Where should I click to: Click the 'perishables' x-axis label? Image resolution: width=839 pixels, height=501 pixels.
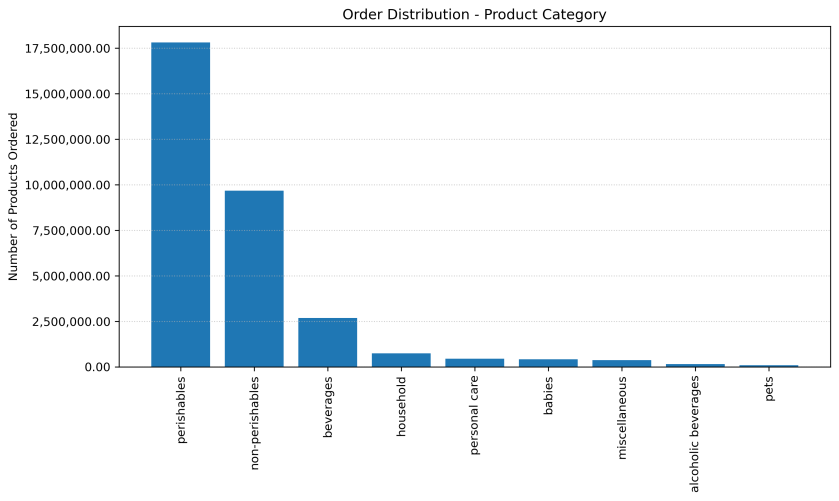point(181,410)
